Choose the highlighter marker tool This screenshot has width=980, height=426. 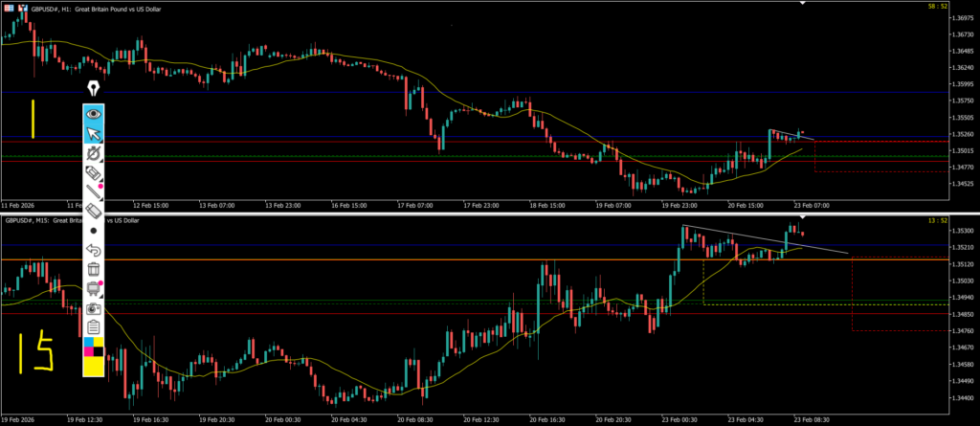coord(94,172)
